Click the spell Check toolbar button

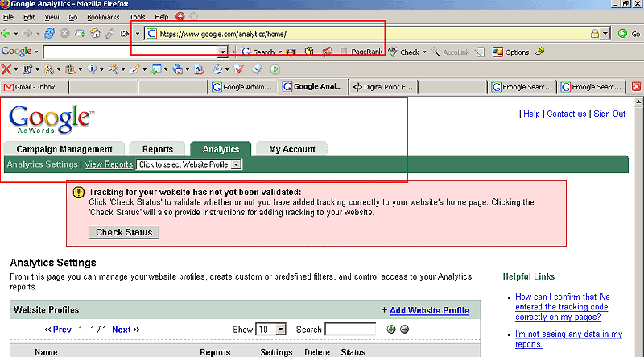[x=404, y=52]
